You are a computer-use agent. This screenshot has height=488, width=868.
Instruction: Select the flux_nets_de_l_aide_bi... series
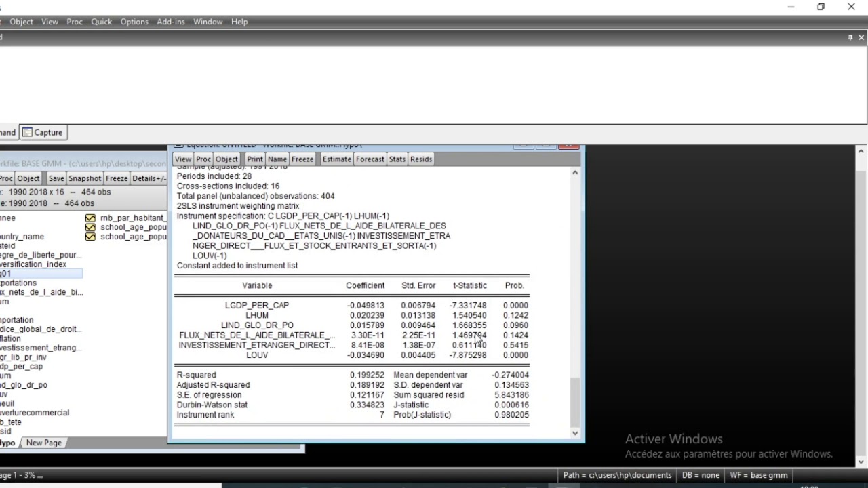41,292
